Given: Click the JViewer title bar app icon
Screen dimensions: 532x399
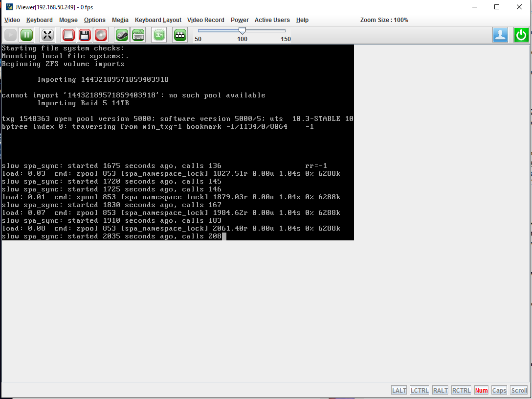Looking at the screenshot, I should click(9, 7).
